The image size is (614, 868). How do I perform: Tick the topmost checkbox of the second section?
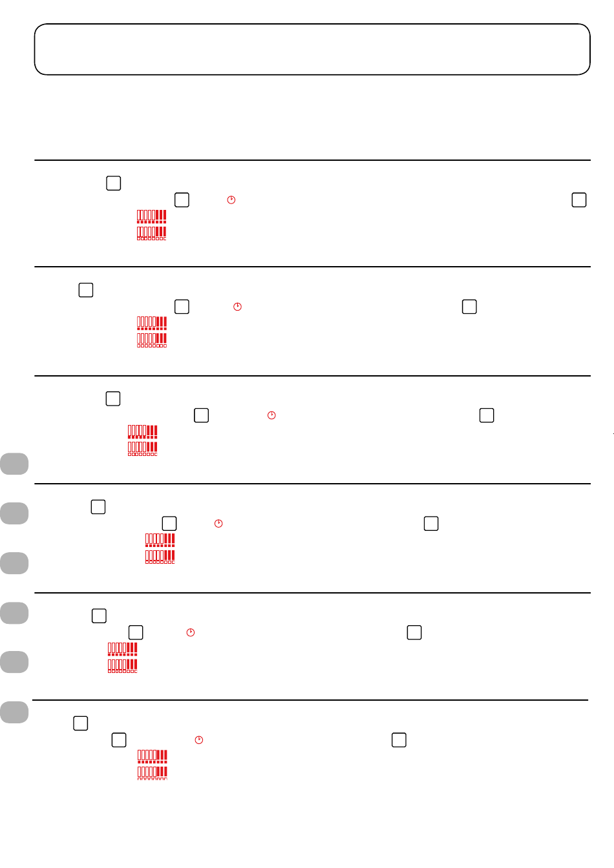(x=86, y=290)
